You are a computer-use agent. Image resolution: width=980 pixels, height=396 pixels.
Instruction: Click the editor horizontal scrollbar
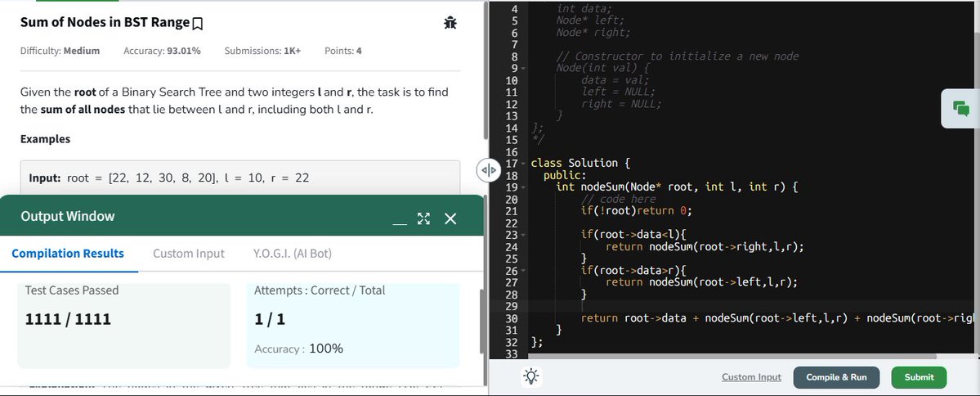732,357
